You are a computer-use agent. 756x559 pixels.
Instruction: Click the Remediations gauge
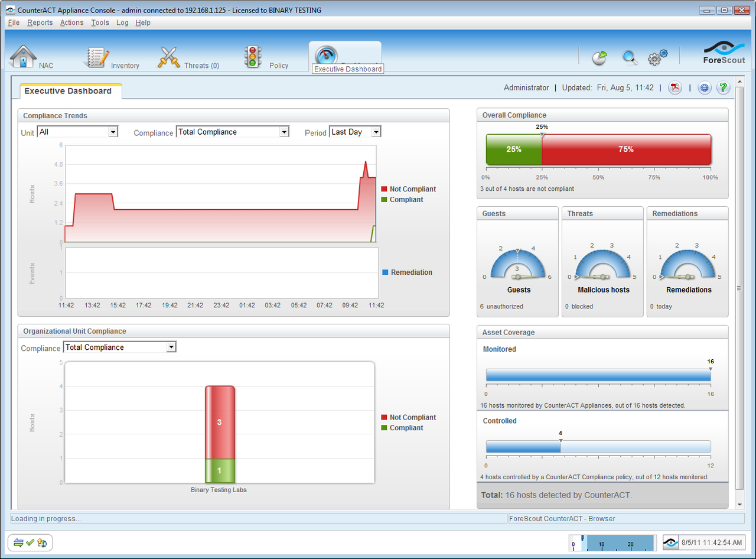(x=688, y=263)
